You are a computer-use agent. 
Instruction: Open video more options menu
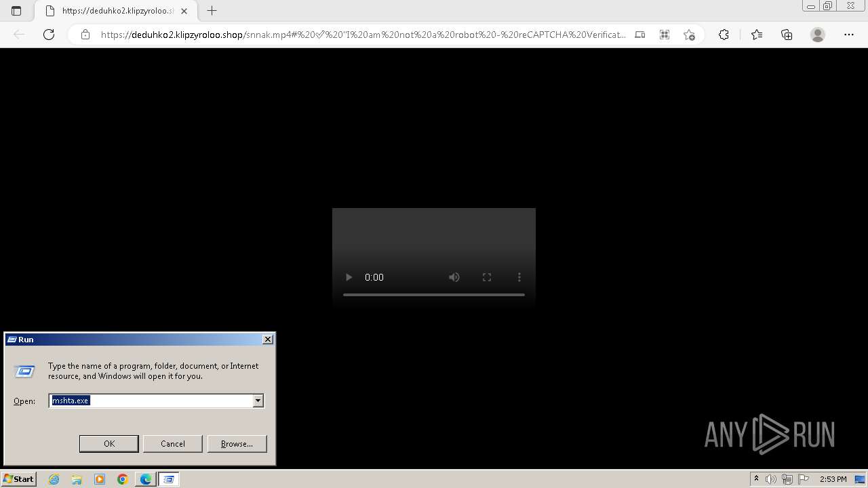tap(519, 277)
